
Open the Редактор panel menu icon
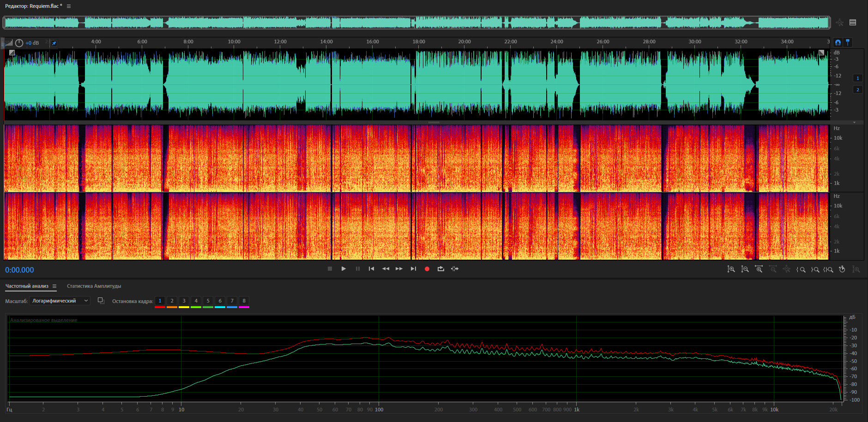69,6
